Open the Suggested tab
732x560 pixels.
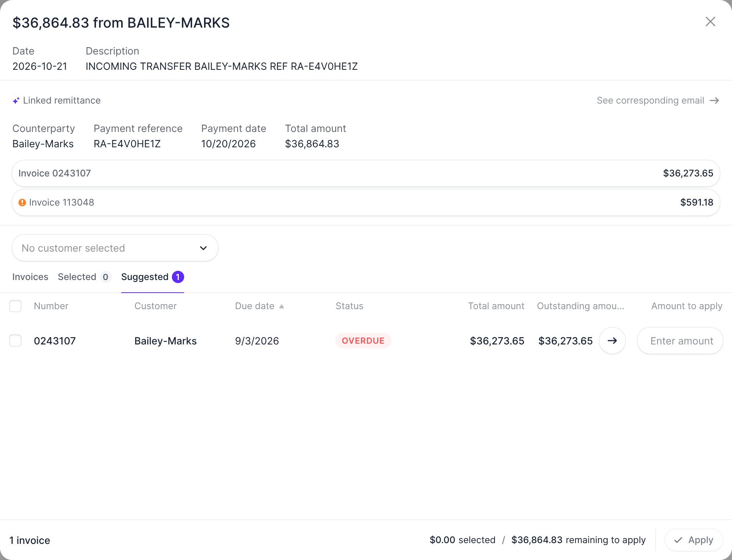tap(153, 277)
